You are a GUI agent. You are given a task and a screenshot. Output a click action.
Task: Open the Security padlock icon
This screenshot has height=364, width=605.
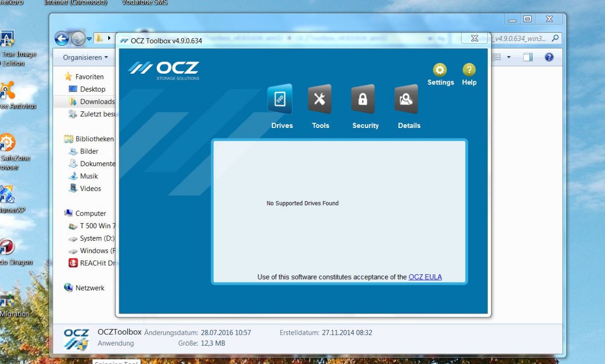pyautogui.click(x=363, y=99)
